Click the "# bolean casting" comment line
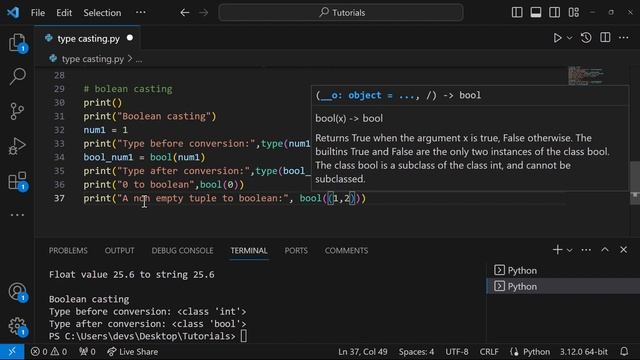This screenshot has width=640, height=360. tap(128, 89)
